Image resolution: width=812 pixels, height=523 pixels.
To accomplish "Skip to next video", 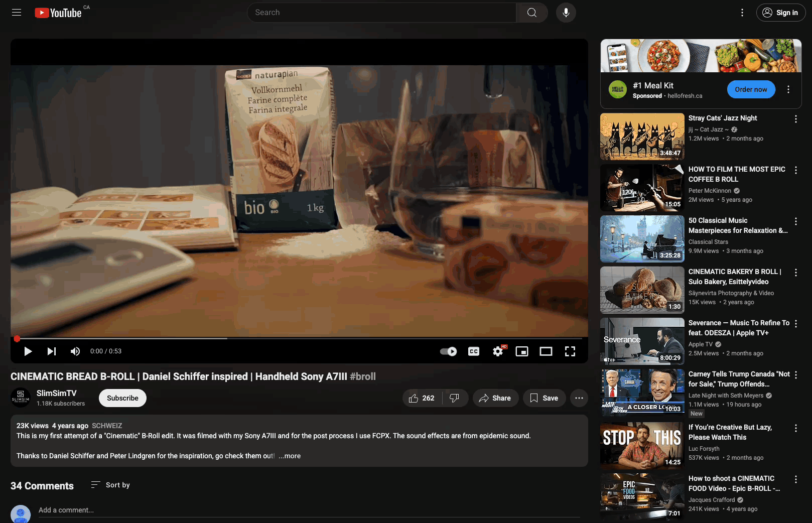I will [x=52, y=351].
